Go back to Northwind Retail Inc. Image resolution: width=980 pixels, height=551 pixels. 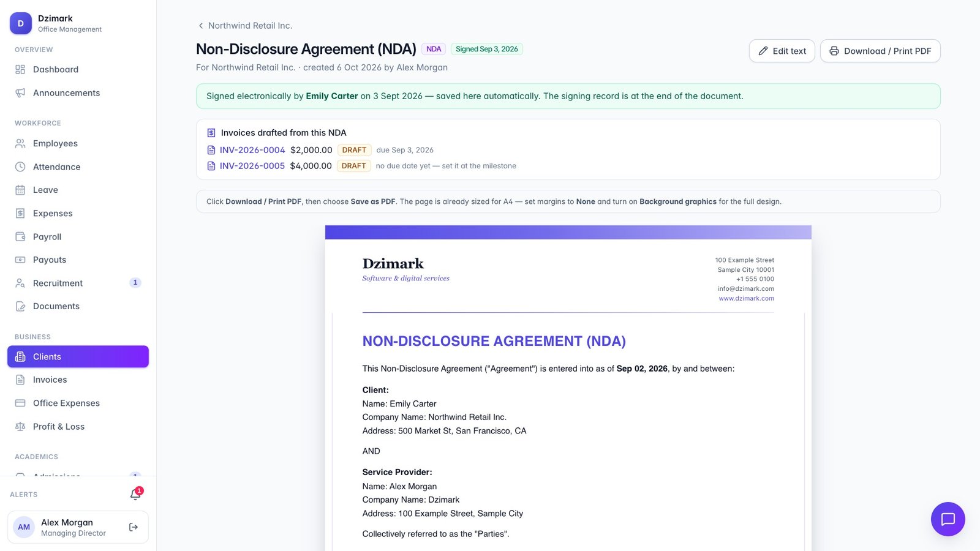pos(245,26)
